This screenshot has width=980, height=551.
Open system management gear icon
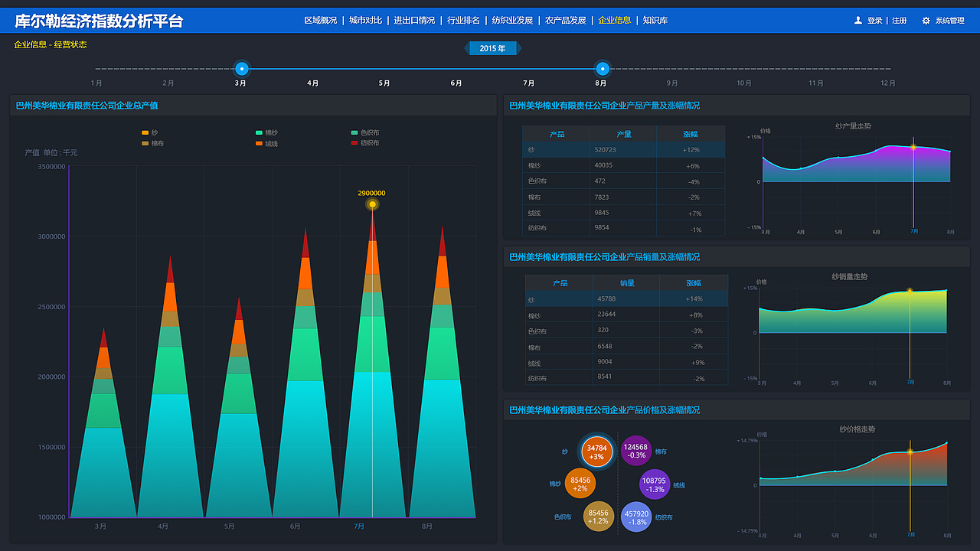pos(926,21)
